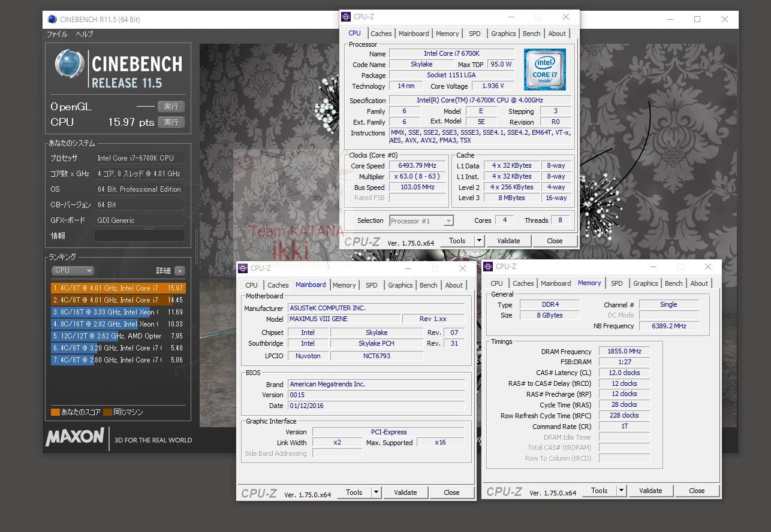Open the Processor #1 selection dropdown
The image size is (771, 532).
tap(421, 220)
